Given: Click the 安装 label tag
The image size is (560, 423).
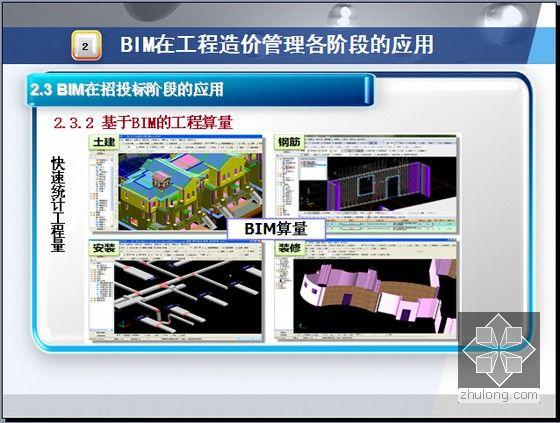Looking at the screenshot, I should [x=104, y=248].
